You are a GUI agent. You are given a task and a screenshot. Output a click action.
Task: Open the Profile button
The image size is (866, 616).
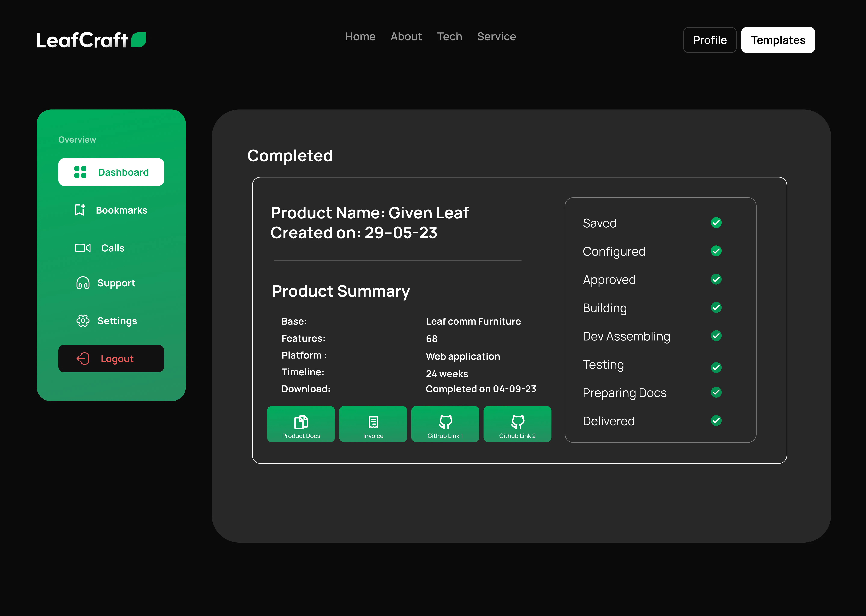coord(710,40)
